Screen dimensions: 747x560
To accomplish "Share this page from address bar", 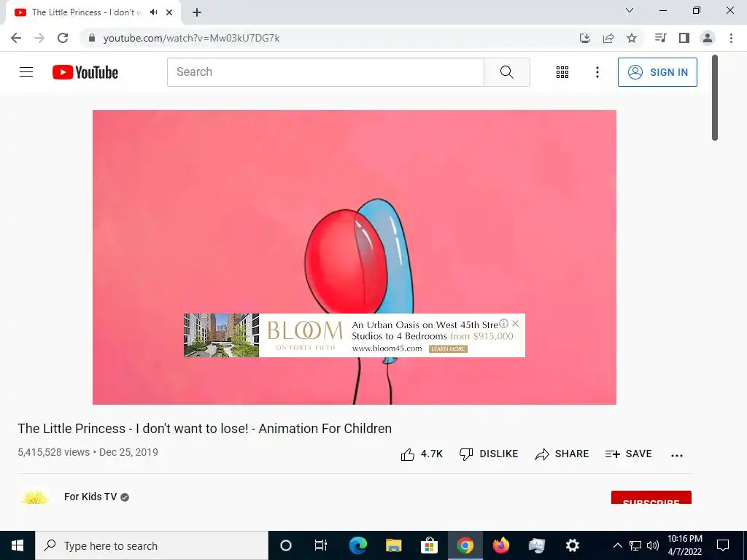I will (608, 38).
